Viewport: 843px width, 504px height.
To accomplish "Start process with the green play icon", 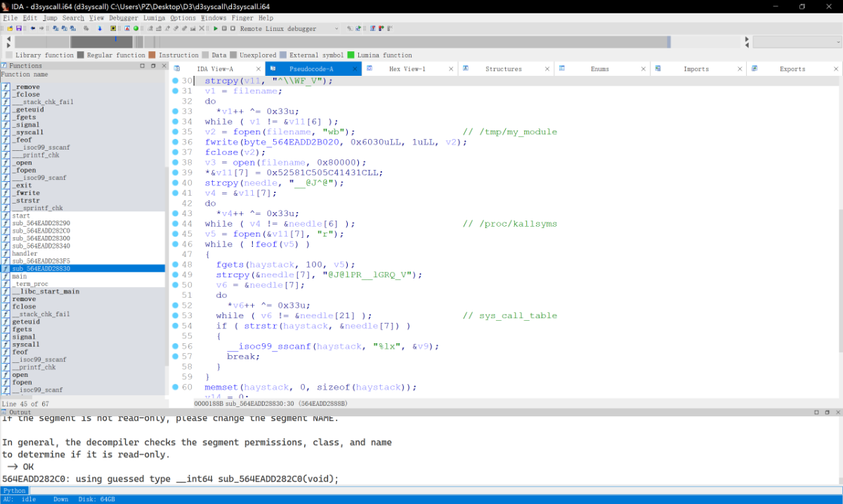I will pos(216,29).
